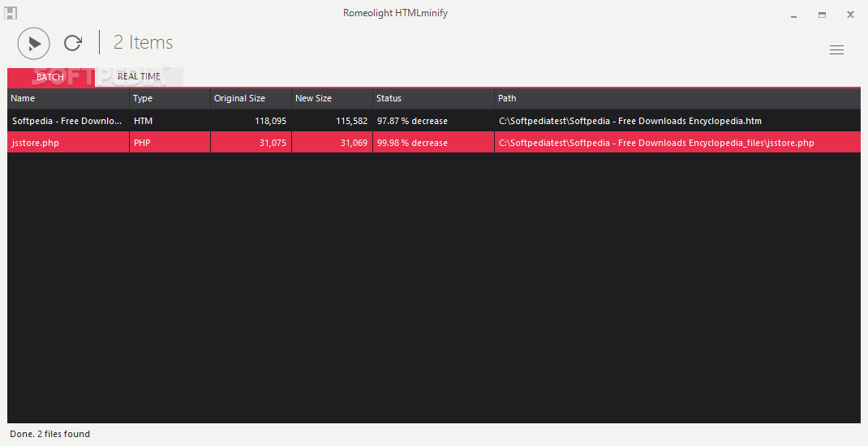
Task: Sort by Original Size column header
Action: tap(251, 98)
